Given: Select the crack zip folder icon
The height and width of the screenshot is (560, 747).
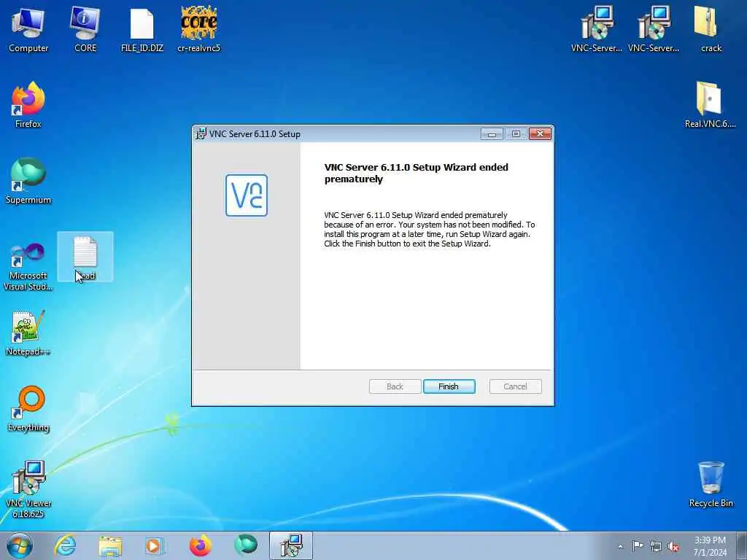Looking at the screenshot, I should 711,29.
